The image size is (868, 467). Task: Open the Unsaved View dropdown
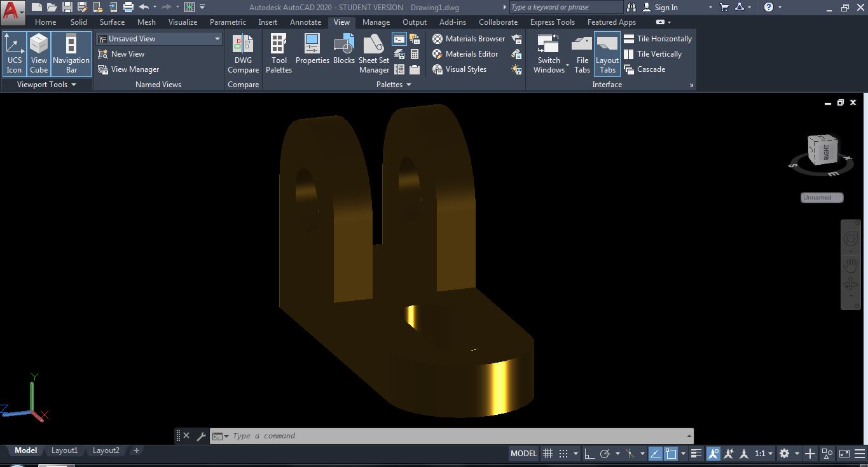point(218,38)
